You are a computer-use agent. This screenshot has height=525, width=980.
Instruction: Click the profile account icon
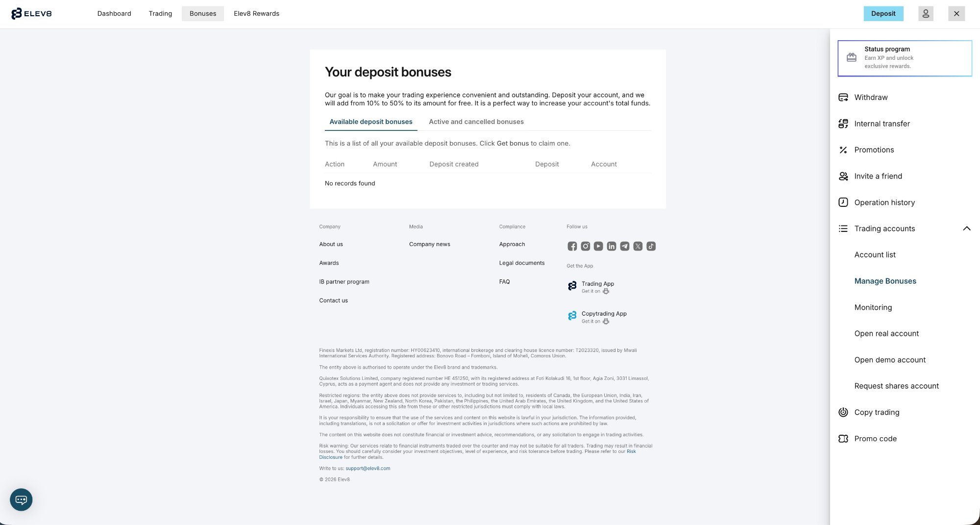926,13
